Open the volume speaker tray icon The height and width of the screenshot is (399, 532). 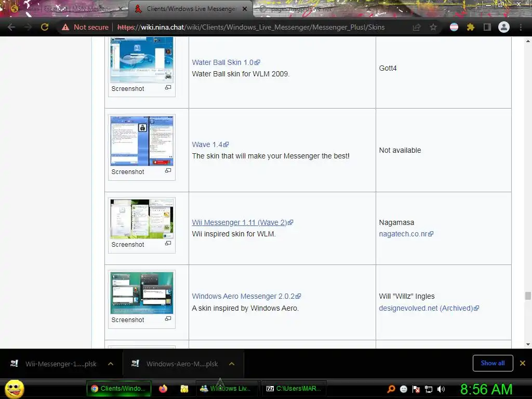coord(441,389)
